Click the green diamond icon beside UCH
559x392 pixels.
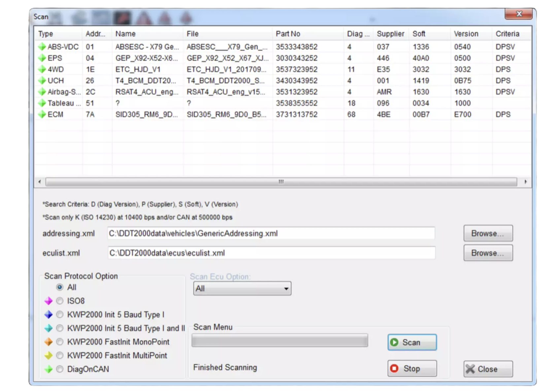(42, 80)
